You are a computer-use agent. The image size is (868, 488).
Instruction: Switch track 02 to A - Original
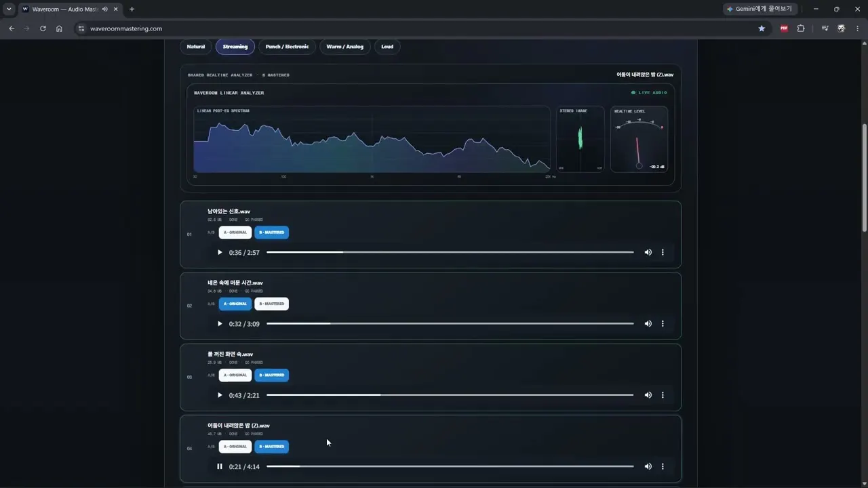click(x=235, y=304)
